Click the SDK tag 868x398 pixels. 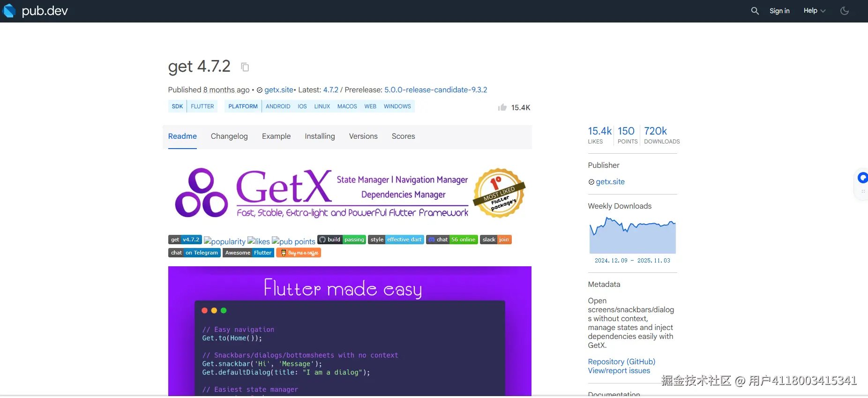point(177,106)
